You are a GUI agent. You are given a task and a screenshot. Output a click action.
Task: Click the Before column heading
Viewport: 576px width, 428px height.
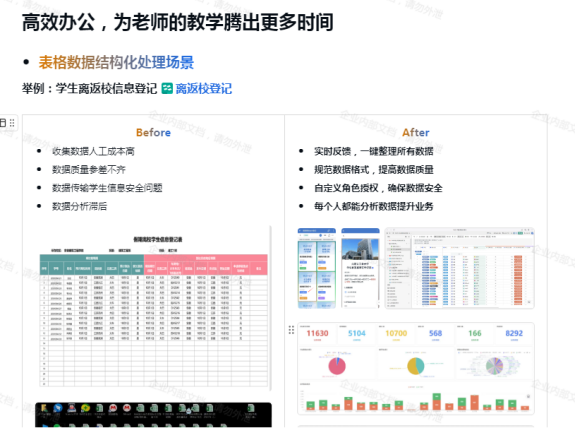(153, 132)
